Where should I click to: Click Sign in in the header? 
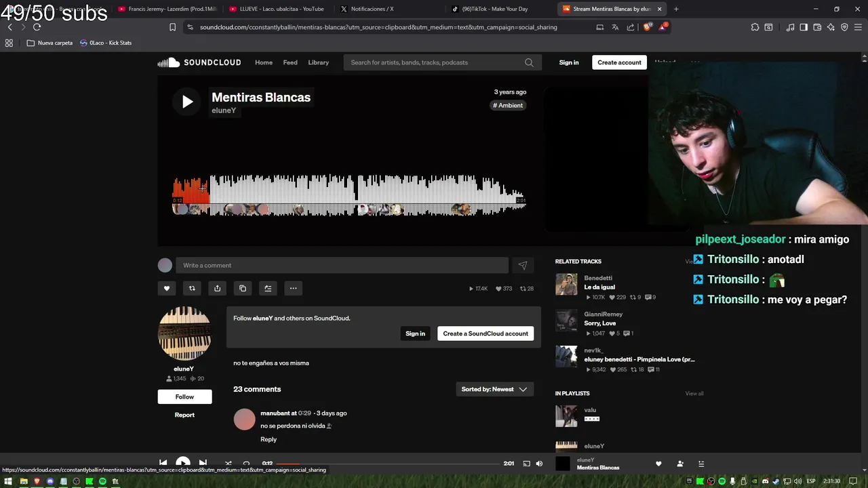click(569, 62)
